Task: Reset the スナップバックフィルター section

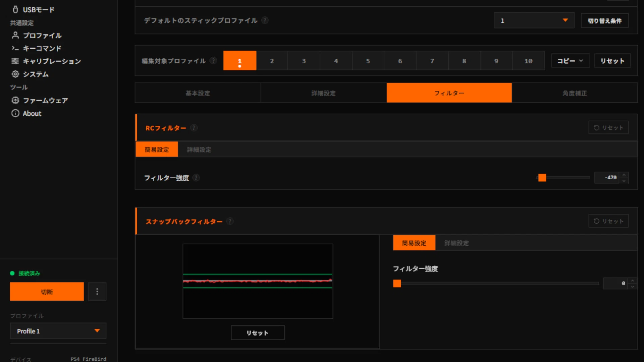Action: coord(608,221)
